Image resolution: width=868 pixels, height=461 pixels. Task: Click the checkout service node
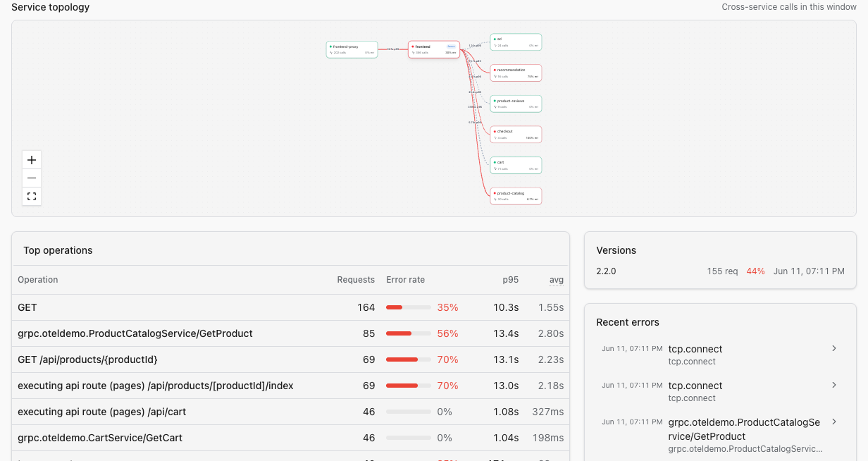click(x=516, y=135)
